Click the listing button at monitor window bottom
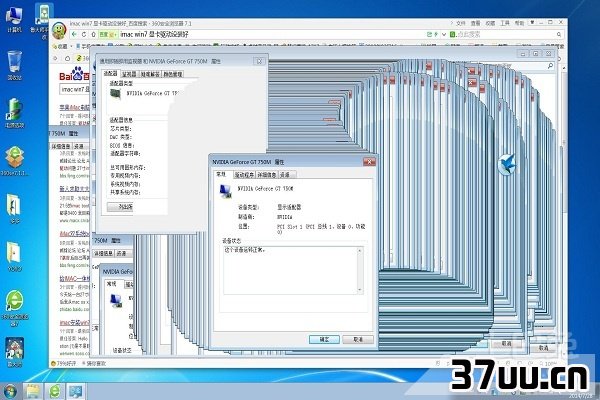Viewport: 600px width, 400px height. point(120,207)
